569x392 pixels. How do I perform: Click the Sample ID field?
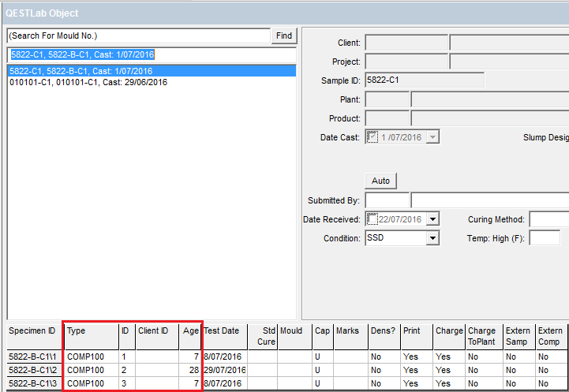(425, 80)
